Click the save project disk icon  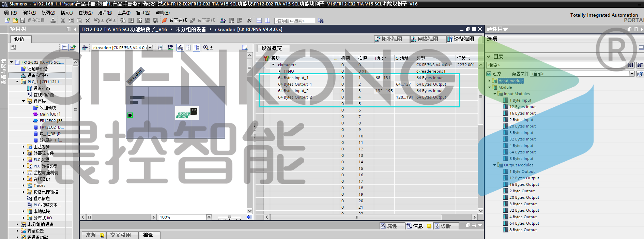(x=22, y=20)
